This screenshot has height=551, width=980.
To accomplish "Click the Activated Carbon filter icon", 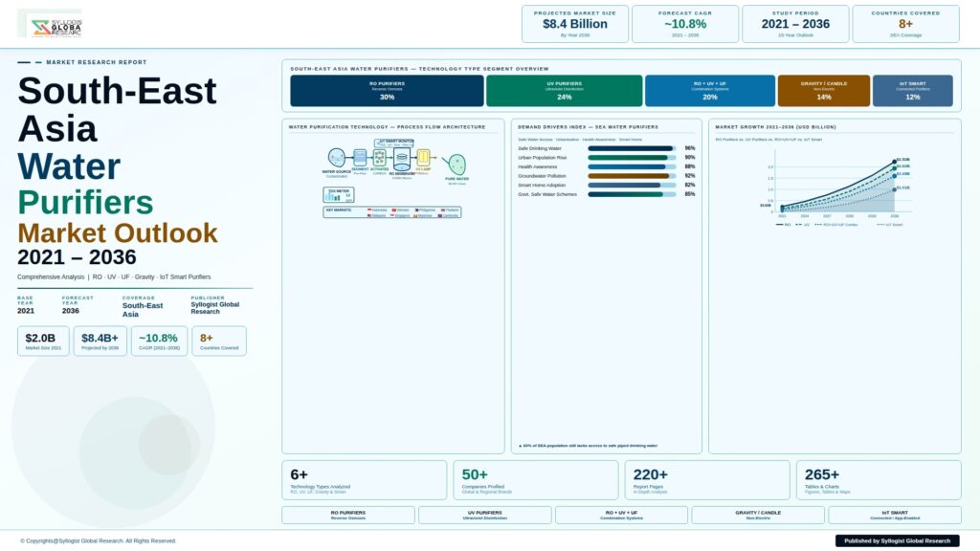I will [379, 158].
